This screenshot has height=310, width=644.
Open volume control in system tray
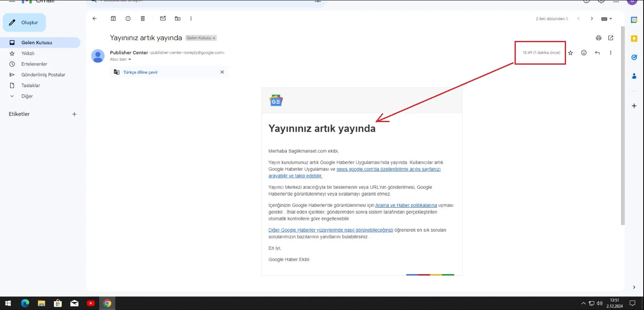click(599, 303)
